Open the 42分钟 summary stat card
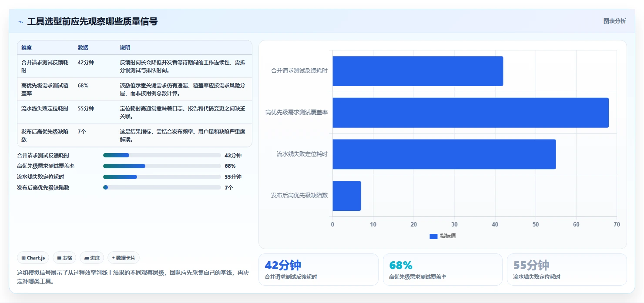The height and width of the screenshot is (303, 644). (x=319, y=270)
